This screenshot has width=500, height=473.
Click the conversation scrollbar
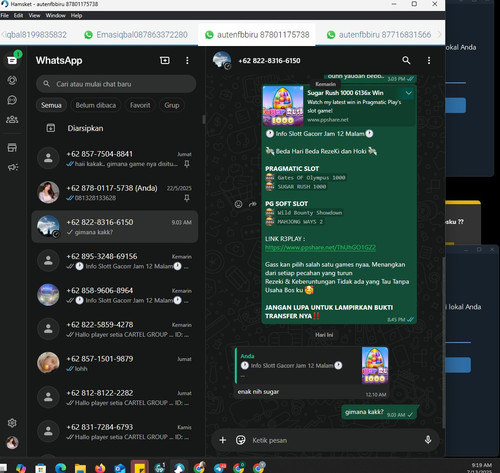tap(443, 343)
